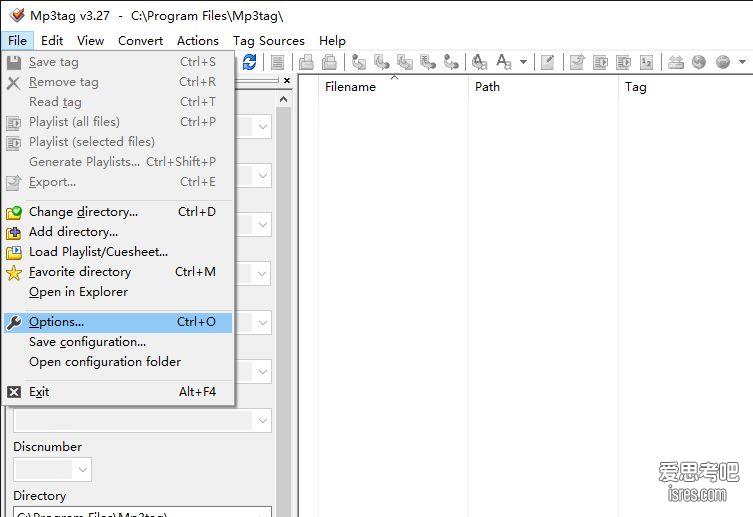Screen dimensions: 753x517
Task: Click the folder plus icon beside Add directory
Action: pos(13,232)
